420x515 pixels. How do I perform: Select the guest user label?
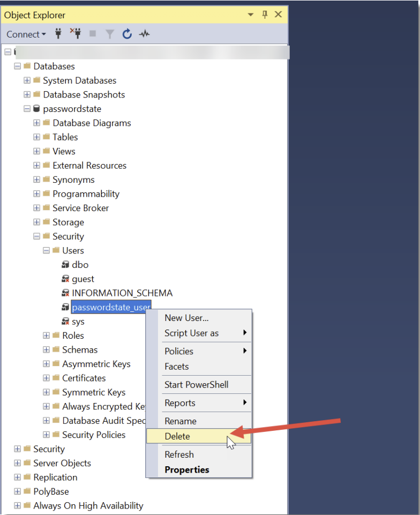click(x=83, y=279)
